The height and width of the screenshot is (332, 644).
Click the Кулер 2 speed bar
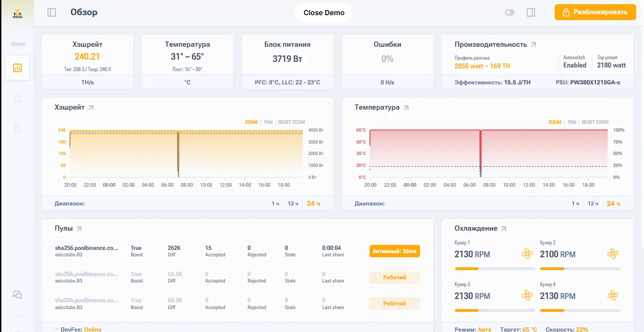pyautogui.click(x=580, y=268)
